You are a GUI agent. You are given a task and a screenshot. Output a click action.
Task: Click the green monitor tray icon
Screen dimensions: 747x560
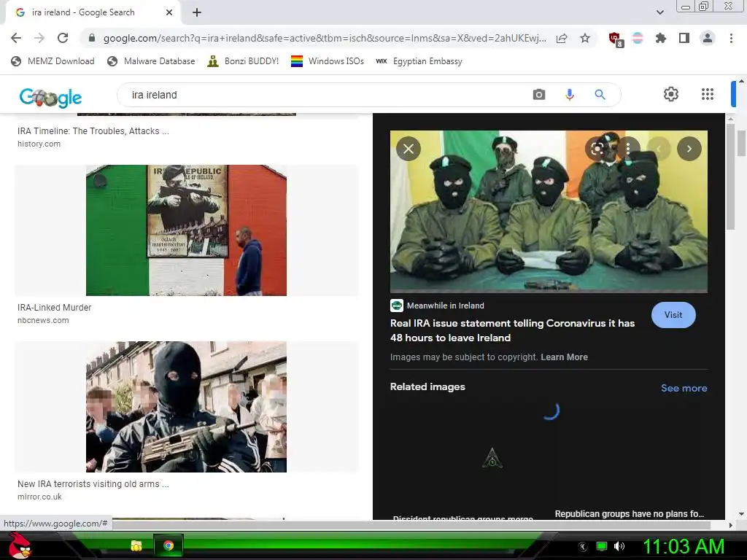602,546
